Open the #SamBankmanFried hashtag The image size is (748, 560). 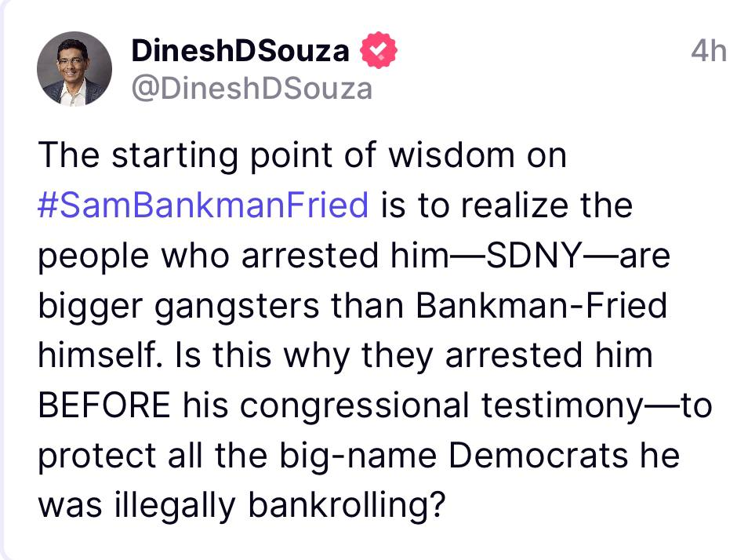tap(202, 205)
